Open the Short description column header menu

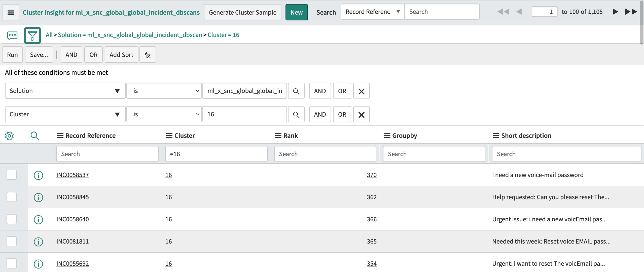496,135
